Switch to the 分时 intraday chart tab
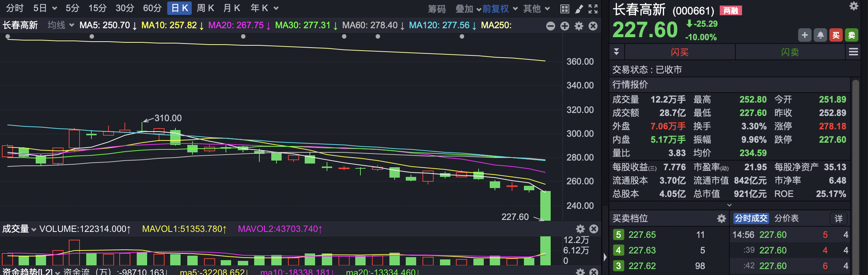Image resolution: width=868 pixels, height=275 pixels. (15, 8)
